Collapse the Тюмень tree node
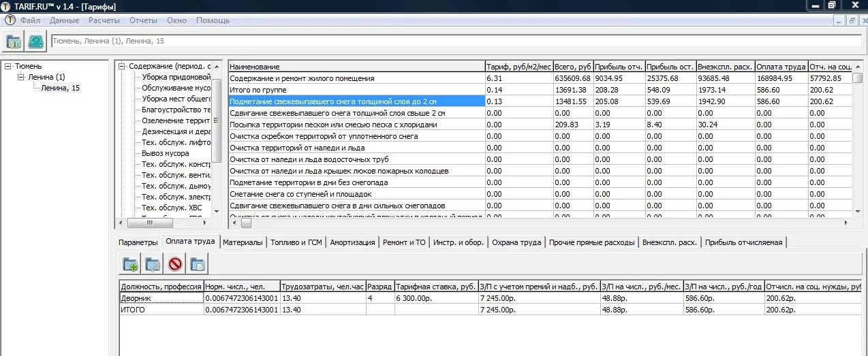This screenshot has height=356, width=868. pyautogui.click(x=7, y=66)
